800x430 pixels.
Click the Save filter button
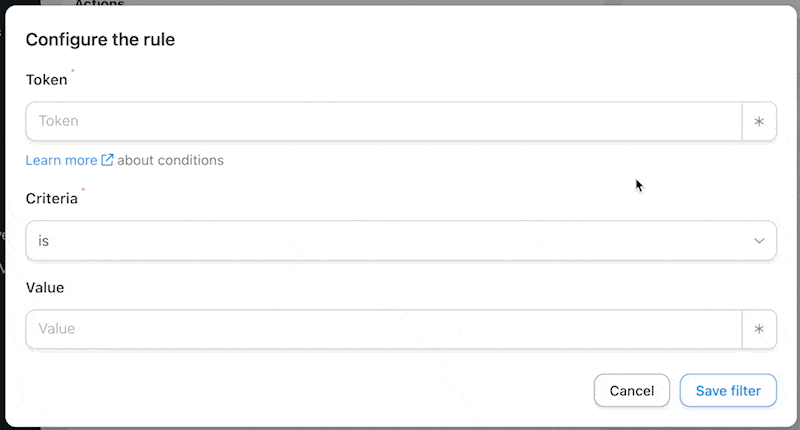(x=728, y=391)
